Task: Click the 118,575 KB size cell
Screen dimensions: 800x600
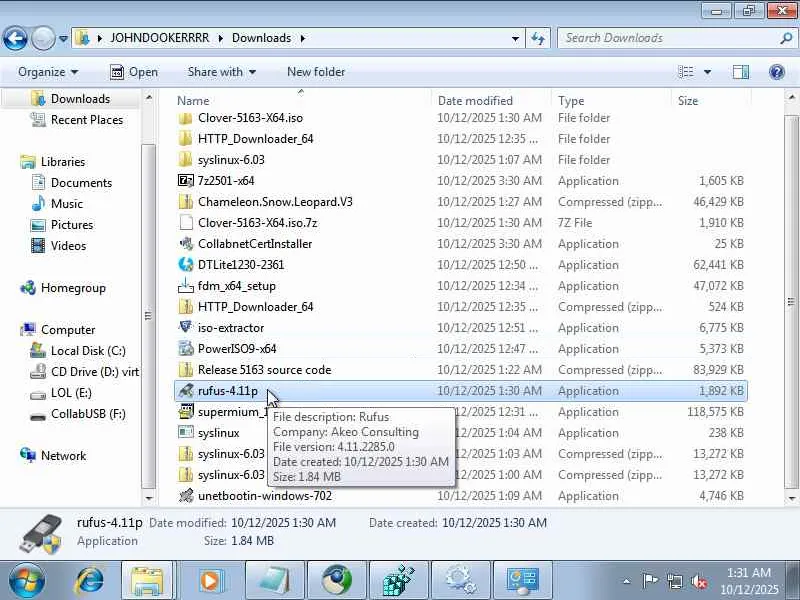Action: [x=715, y=412]
